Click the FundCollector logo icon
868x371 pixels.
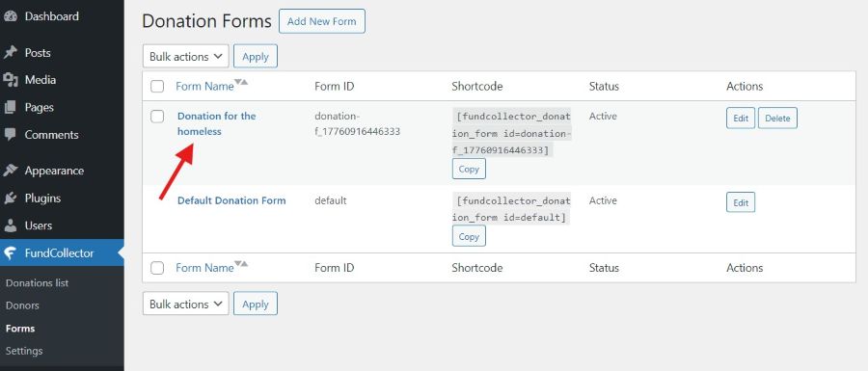(x=10, y=253)
